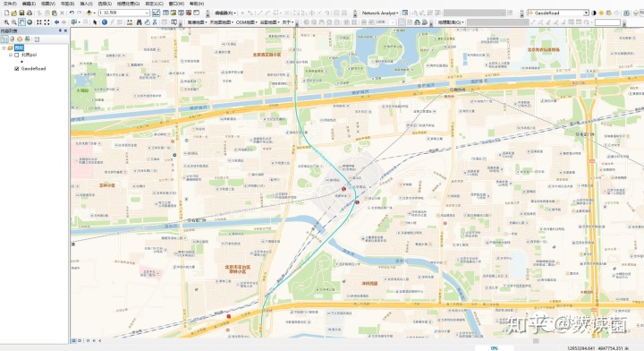This screenshot has width=644, height=351.
Task: Open map scale dropdown
Action: (147, 13)
